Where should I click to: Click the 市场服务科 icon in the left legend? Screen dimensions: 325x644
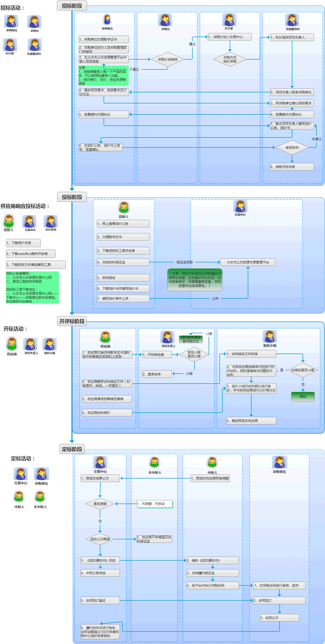click(x=34, y=45)
